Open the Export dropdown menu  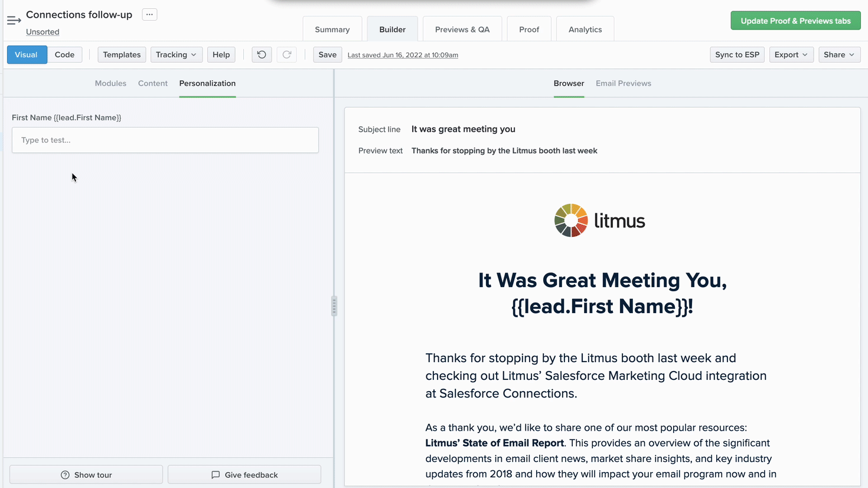(791, 54)
